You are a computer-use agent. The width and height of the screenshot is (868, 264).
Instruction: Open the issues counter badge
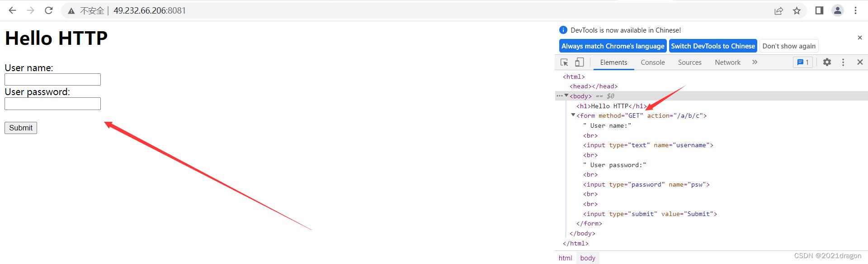[803, 62]
